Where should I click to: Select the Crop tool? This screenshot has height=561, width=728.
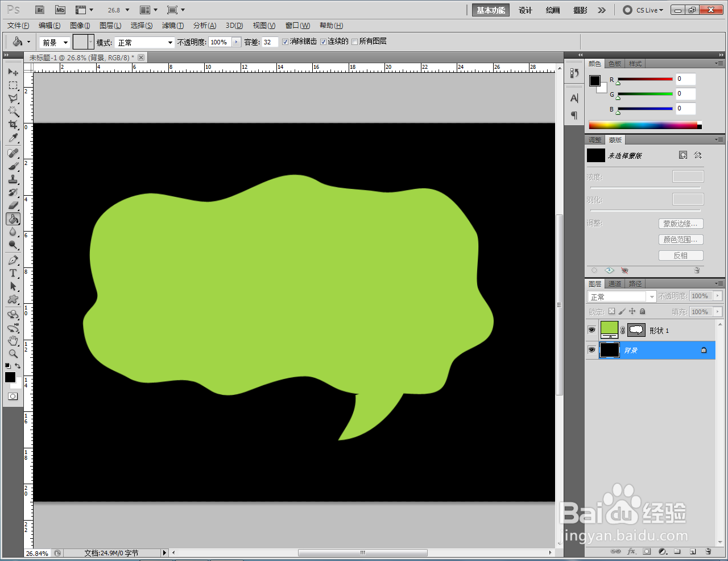(13, 125)
